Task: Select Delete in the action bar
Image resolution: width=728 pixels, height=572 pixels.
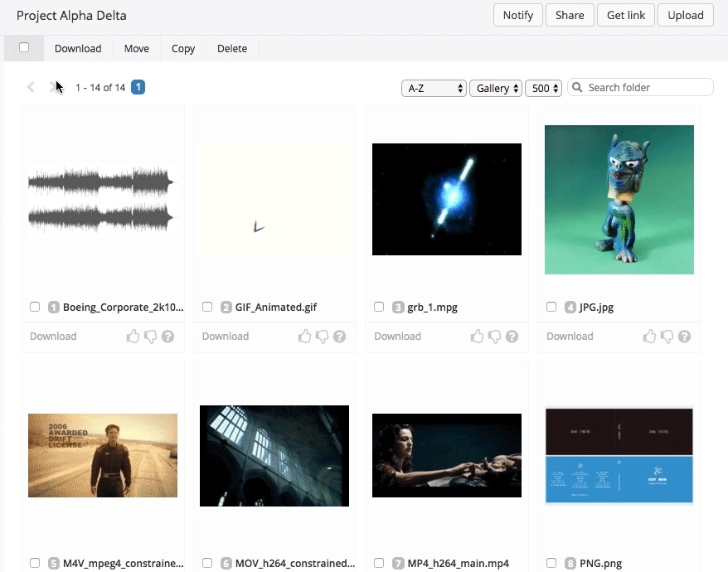Action: (232, 48)
